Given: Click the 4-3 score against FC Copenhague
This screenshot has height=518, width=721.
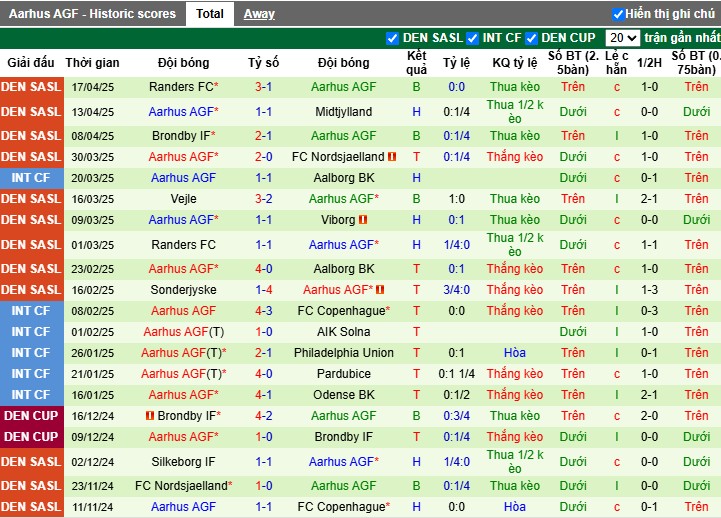Looking at the screenshot, I should pyautogui.click(x=263, y=311).
